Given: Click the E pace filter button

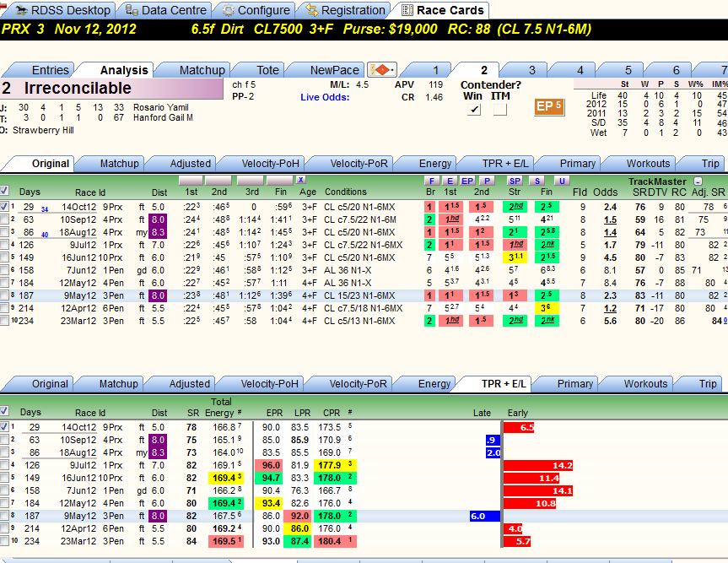Looking at the screenshot, I should (450, 181).
